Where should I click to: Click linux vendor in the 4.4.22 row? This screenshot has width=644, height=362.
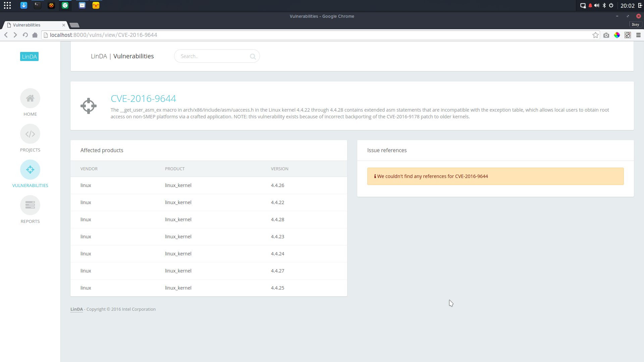tap(86, 202)
